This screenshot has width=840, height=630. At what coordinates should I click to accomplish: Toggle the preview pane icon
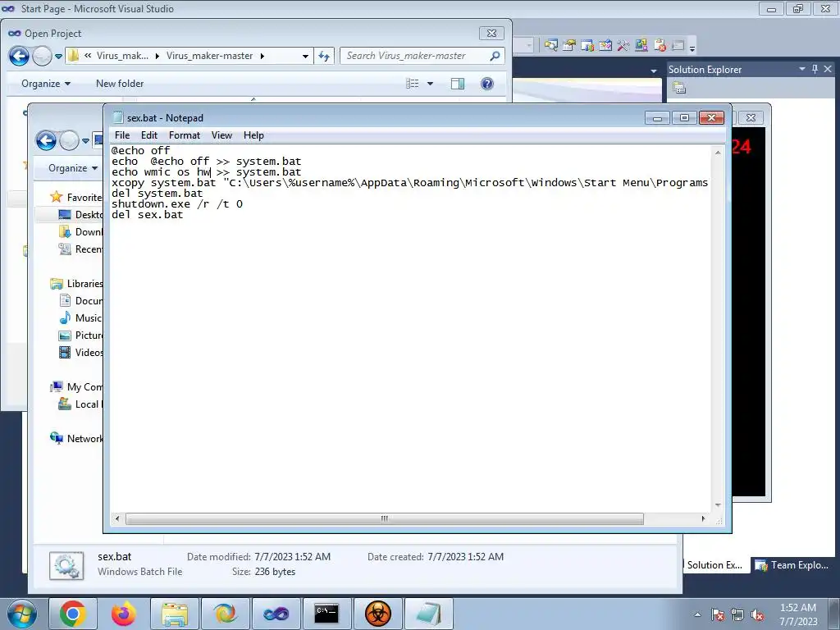(458, 84)
